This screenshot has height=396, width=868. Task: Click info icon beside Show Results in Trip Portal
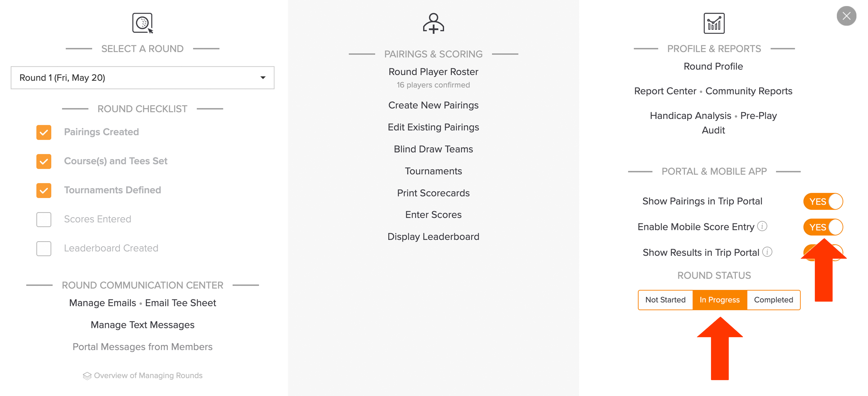pos(767,252)
